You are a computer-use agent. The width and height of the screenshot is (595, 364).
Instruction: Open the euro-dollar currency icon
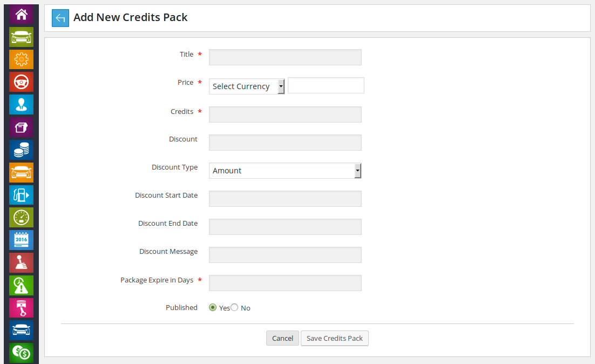coord(21,353)
